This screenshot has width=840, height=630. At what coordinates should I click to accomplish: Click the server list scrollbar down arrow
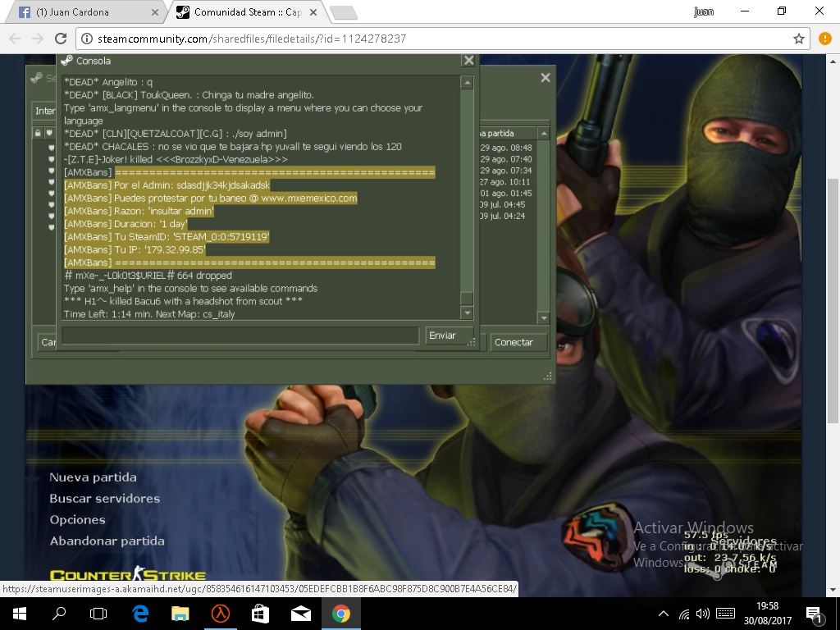[544, 317]
